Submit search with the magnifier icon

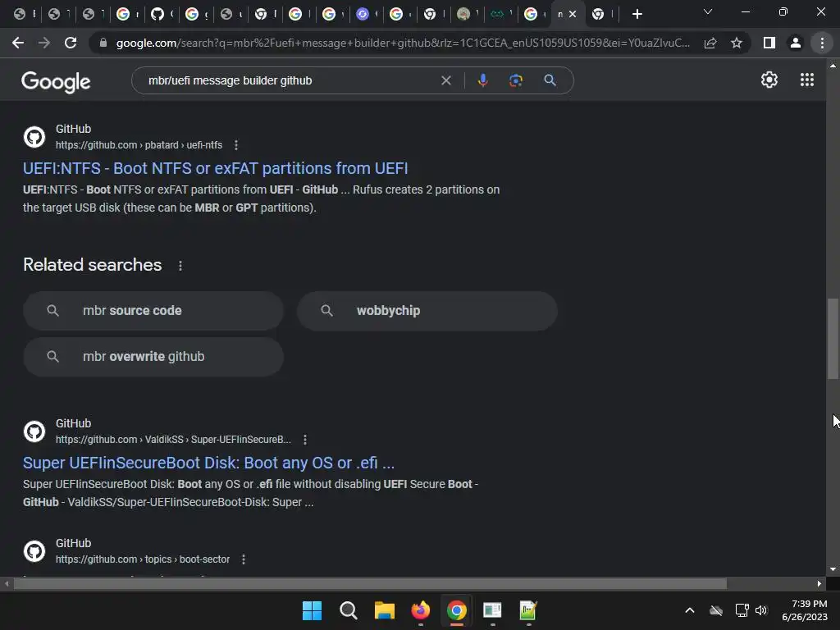click(550, 80)
